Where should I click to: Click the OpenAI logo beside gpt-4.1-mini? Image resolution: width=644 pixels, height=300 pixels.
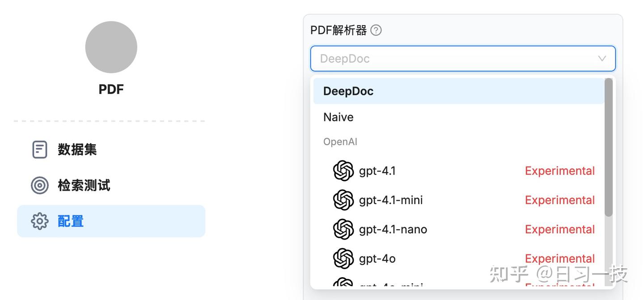coord(343,200)
